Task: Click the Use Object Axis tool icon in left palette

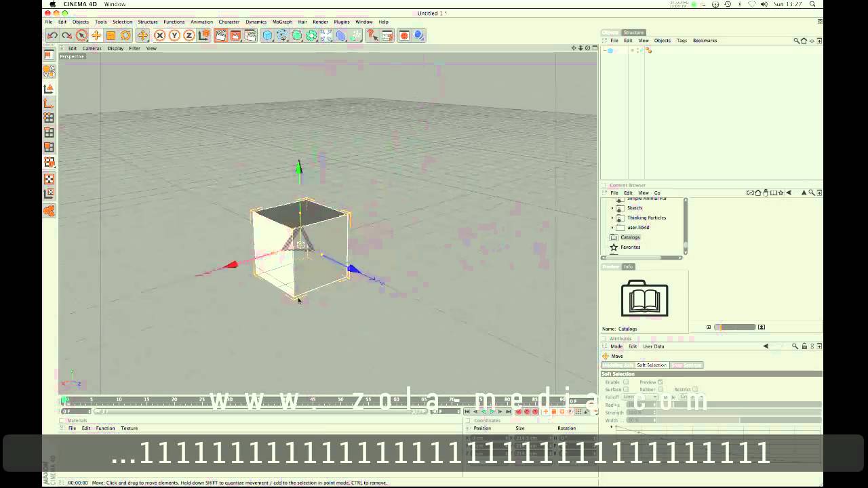Action: pos(49,103)
